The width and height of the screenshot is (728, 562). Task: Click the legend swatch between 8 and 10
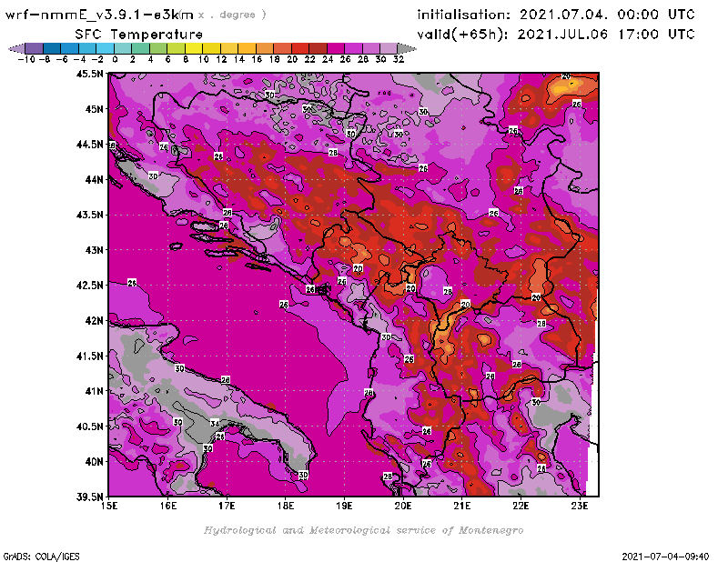point(194,48)
